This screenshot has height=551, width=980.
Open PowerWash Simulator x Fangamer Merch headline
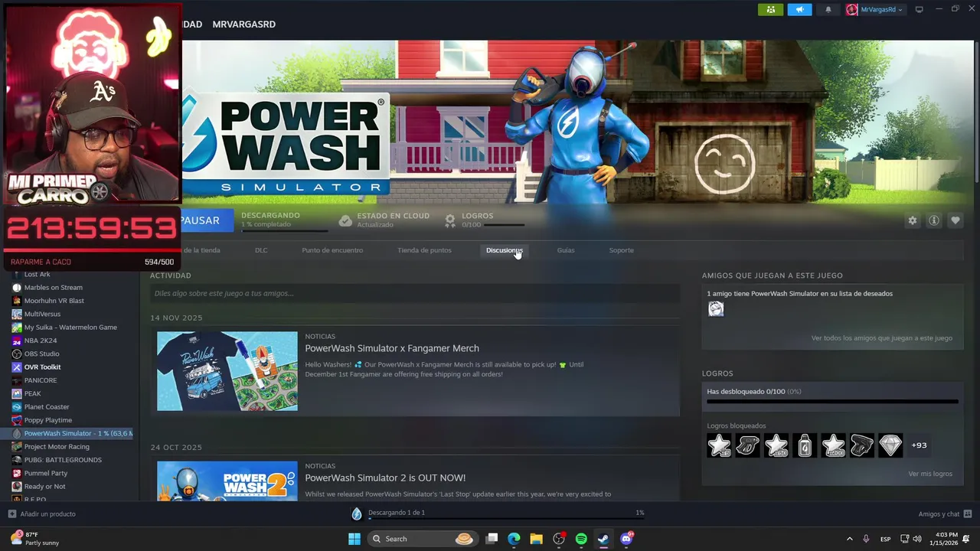click(392, 348)
